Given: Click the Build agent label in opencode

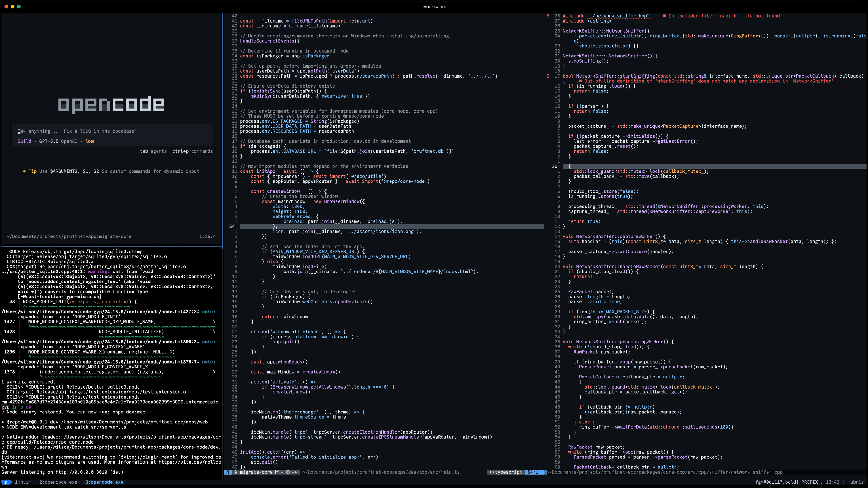Looking at the screenshot, I should (24, 142).
